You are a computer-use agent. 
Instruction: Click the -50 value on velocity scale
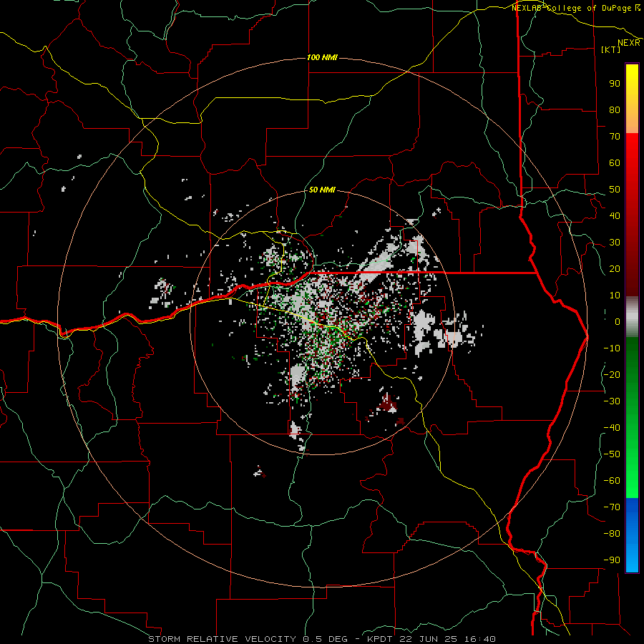coord(612,454)
